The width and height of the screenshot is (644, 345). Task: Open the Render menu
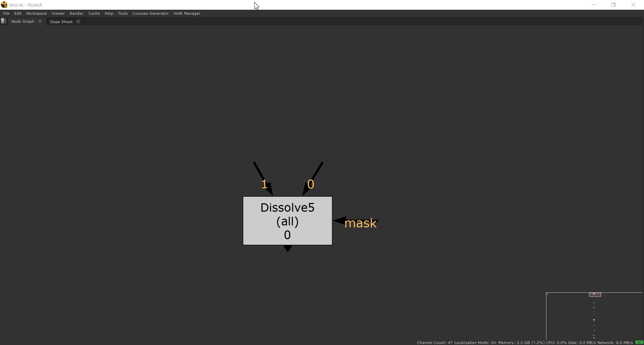76,13
